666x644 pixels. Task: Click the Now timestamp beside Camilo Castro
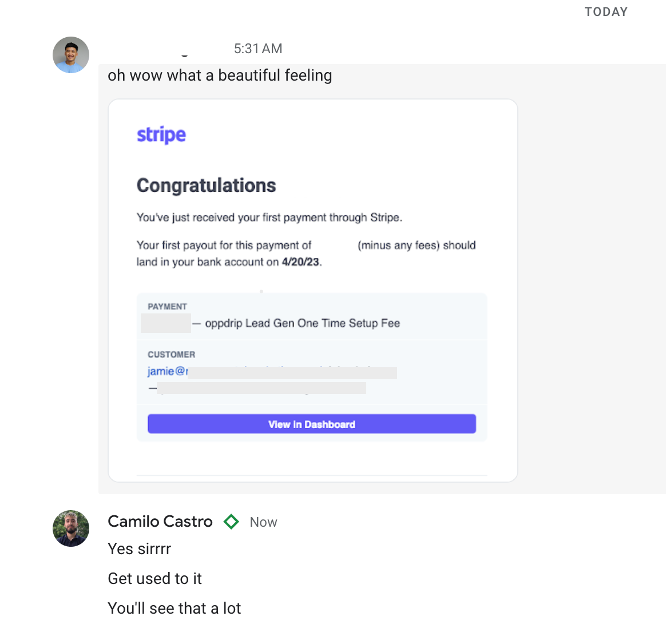pyautogui.click(x=263, y=522)
